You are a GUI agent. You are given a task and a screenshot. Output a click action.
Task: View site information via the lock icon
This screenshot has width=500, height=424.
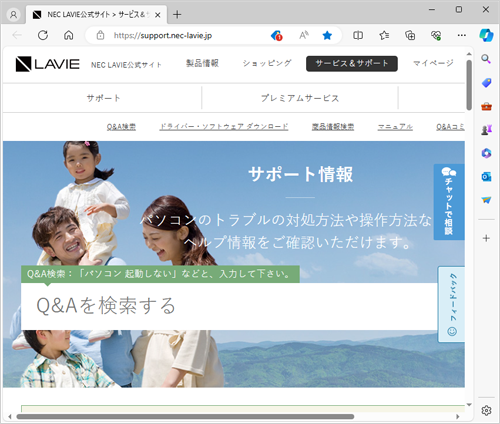(100, 35)
